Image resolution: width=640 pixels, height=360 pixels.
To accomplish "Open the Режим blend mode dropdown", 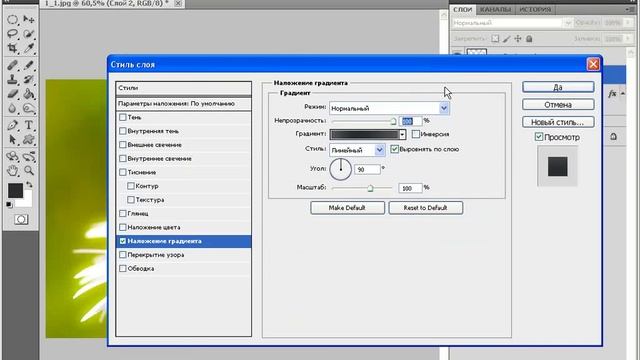I will coord(444,108).
